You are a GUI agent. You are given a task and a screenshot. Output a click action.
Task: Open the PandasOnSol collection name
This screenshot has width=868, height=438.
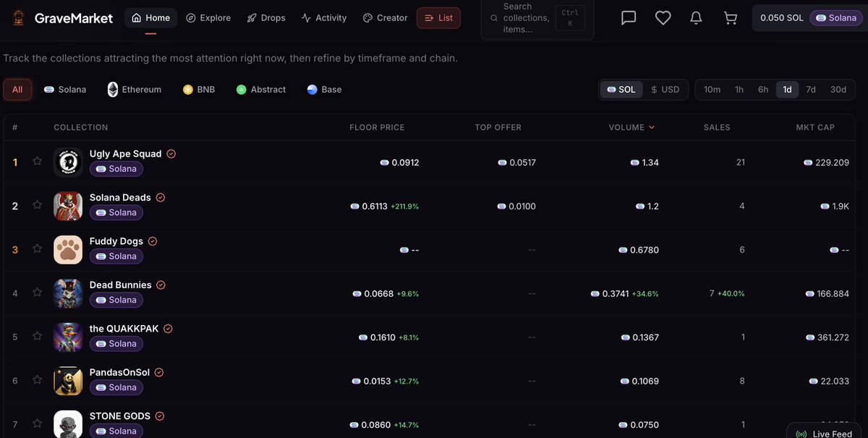[119, 372]
